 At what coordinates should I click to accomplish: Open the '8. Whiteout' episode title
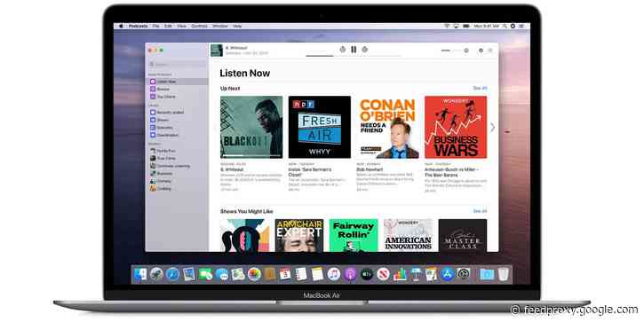(232, 169)
